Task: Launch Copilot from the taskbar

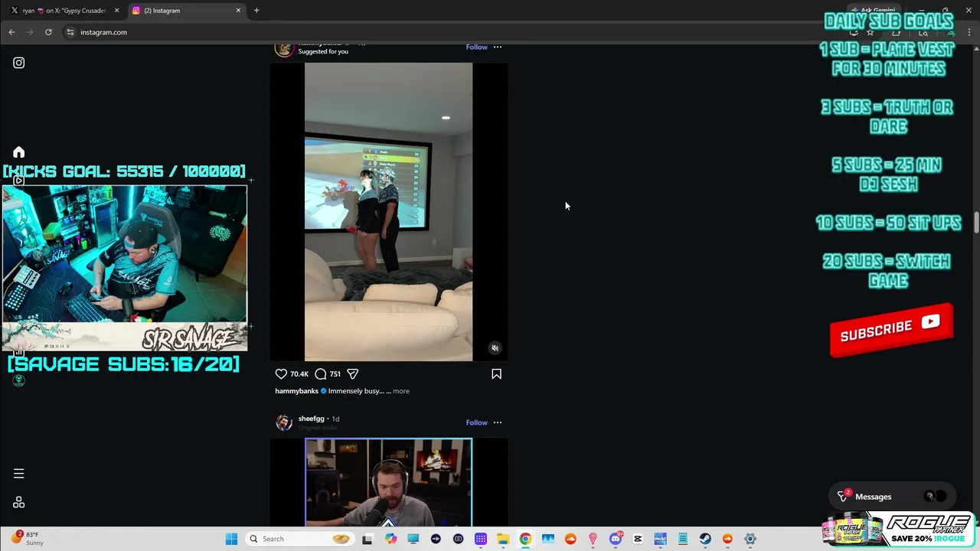Action: (x=391, y=539)
